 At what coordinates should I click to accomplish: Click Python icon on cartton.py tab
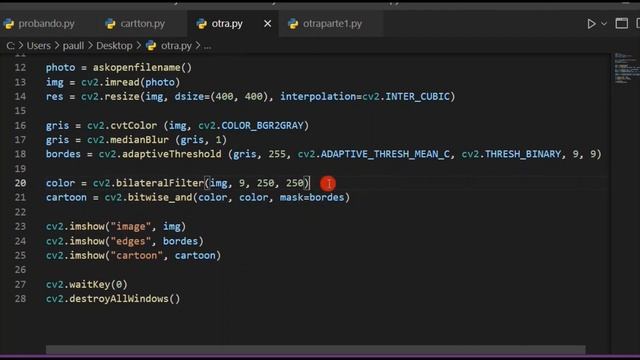coord(110,24)
